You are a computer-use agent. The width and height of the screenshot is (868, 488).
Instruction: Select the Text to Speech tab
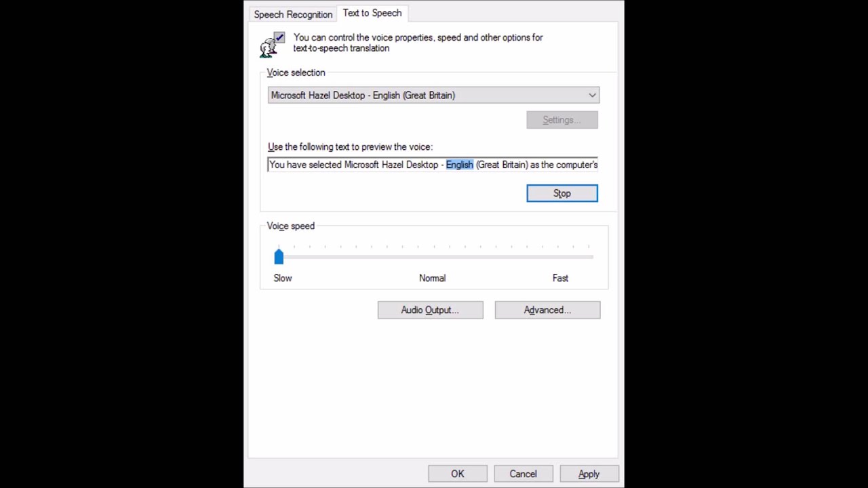coord(372,13)
